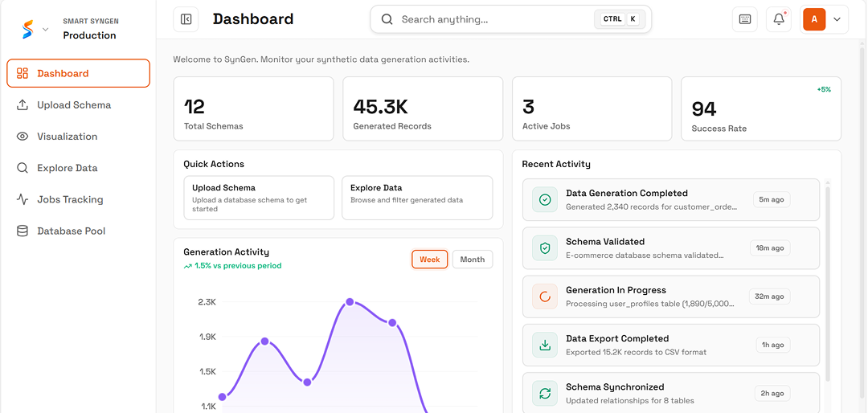Open Database Pool in the sidebar
Screen dimensions: 868x413
pos(78,231)
